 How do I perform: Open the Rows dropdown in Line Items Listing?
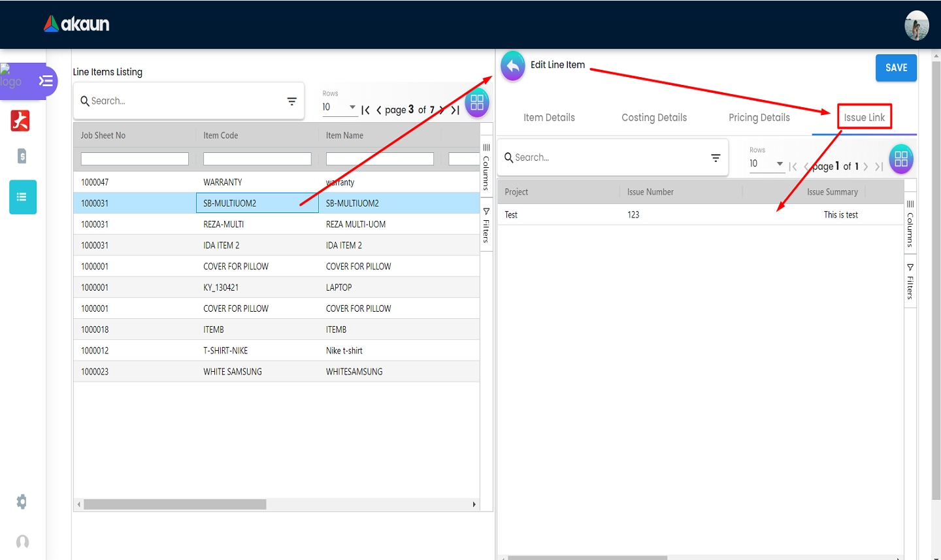(339, 107)
